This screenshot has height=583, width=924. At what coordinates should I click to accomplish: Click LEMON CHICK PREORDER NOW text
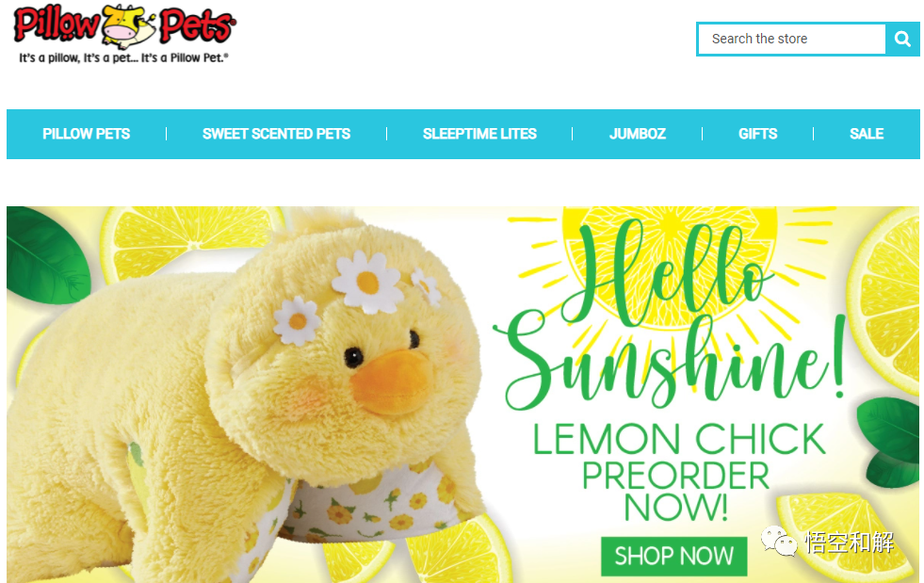(x=677, y=472)
